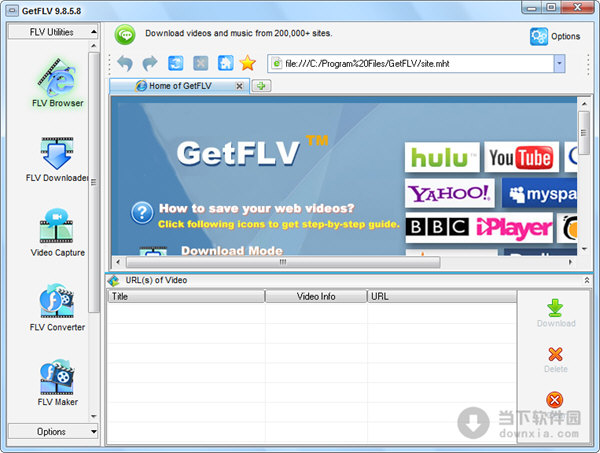Viewport: 600px width, 453px height.
Task: Open the Download Mode guide link
Action: [x=232, y=251]
